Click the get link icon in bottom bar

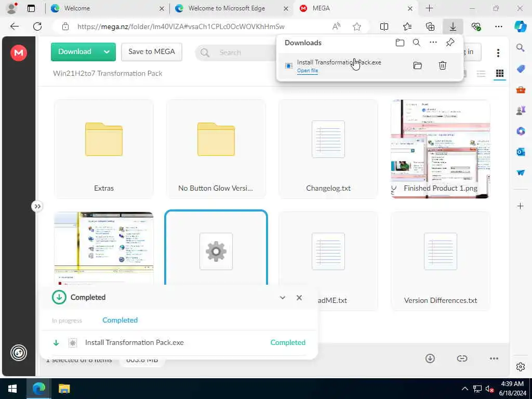pyautogui.click(x=462, y=358)
